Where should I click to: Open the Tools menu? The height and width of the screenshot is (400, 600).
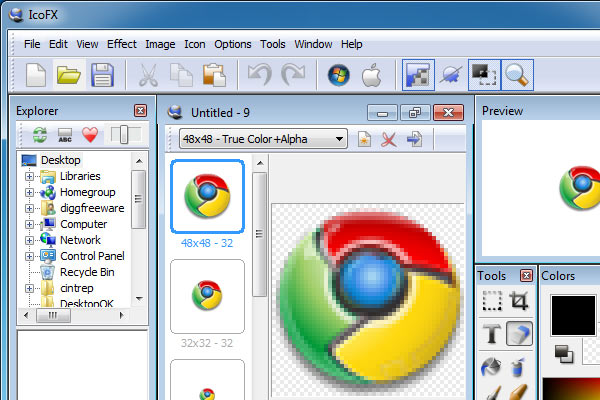273,44
